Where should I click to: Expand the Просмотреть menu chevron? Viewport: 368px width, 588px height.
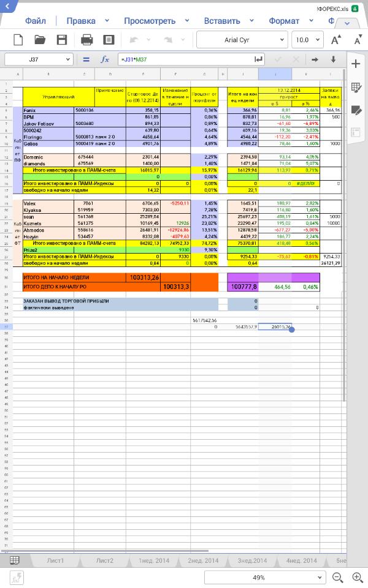click(186, 21)
